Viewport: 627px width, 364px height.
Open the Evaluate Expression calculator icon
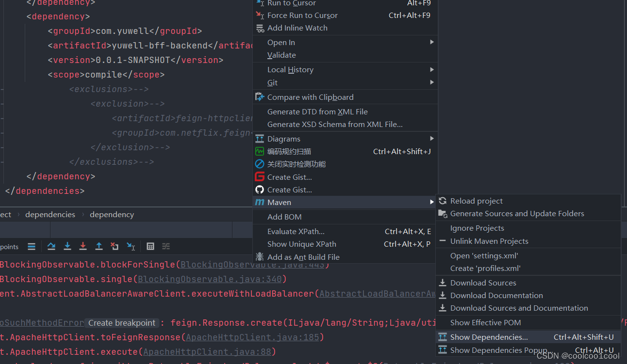point(150,246)
